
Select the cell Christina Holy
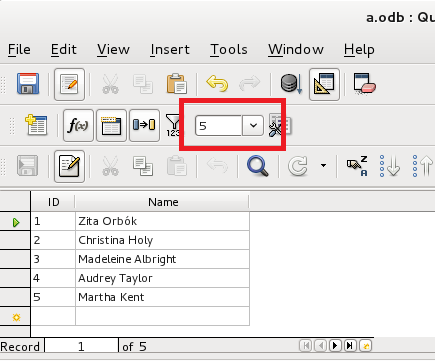pyautogui.click(x=163, y=240)
